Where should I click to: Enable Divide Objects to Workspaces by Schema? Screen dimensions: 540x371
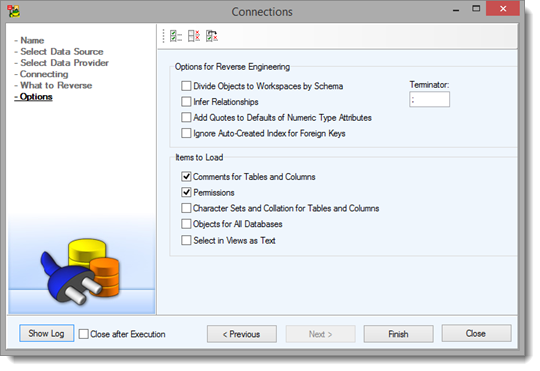pyautogui.click(x=186, y=86)
